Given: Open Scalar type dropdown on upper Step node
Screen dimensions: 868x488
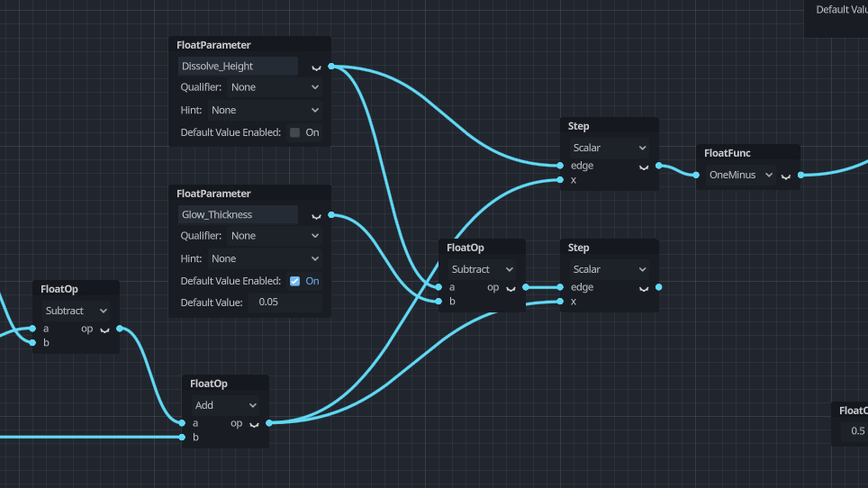Looking at the screenshot, I should pos(610,148).
